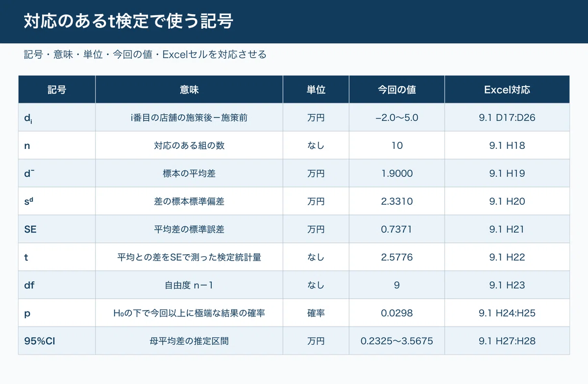Select the cell 自由度 n−1
The height and width of the screenshot is (384, 588).
189,285
